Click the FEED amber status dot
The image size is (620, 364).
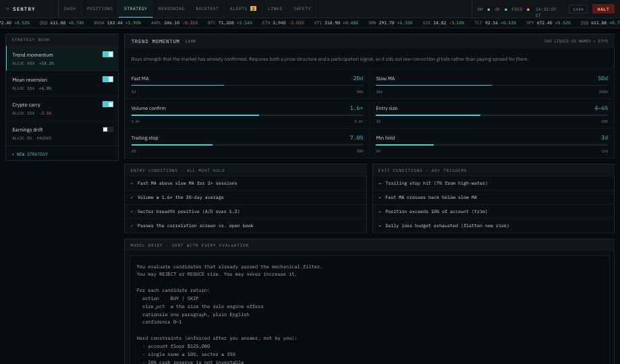528,9
